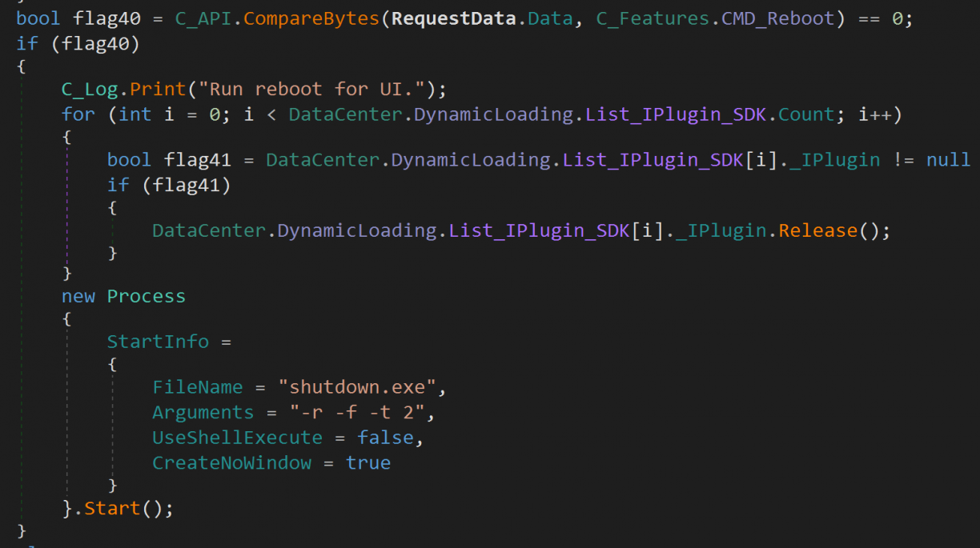Viewport: 980px width, 548px height.
Task: Click the Process class name
Action: click(146, 297)
